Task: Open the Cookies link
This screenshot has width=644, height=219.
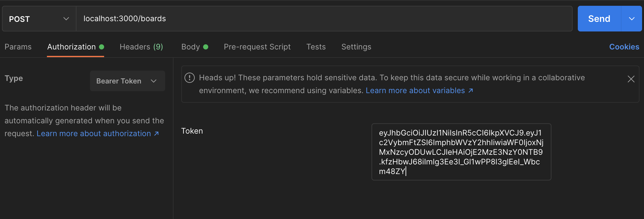Action: pos(624,47)
